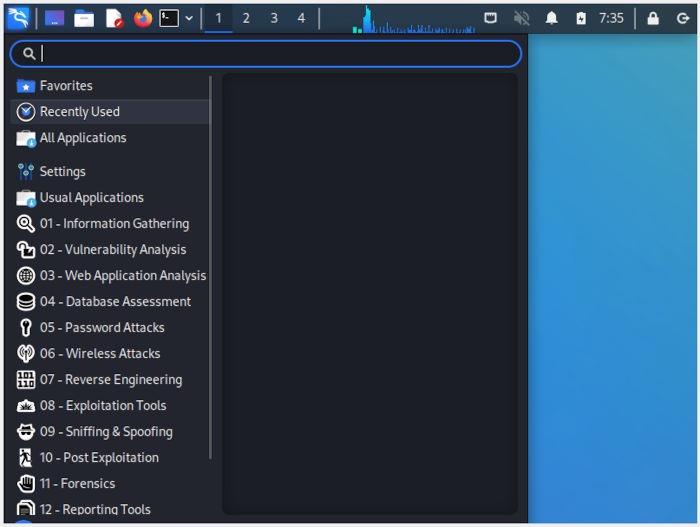
Task: Switch to workspace 1
Action: 218,18
